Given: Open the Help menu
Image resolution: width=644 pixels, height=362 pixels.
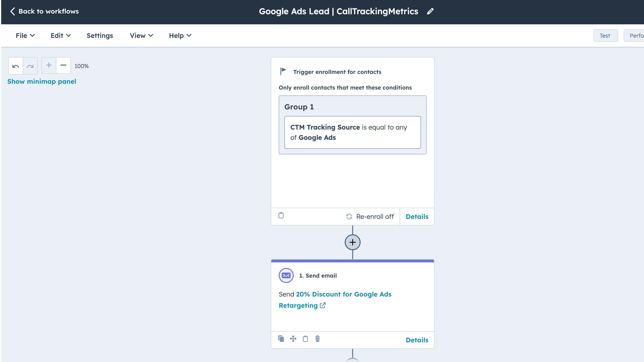Looking at the screenshot, I should point(180,36).
